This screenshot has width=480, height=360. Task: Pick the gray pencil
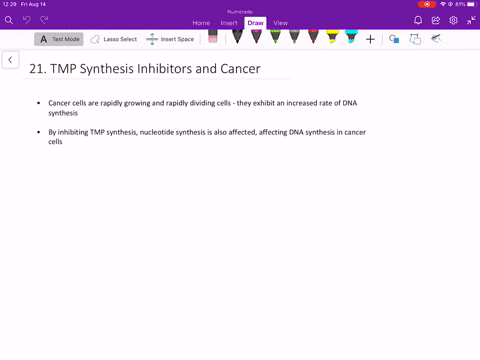pyautogui.click(x=294, y=36)
